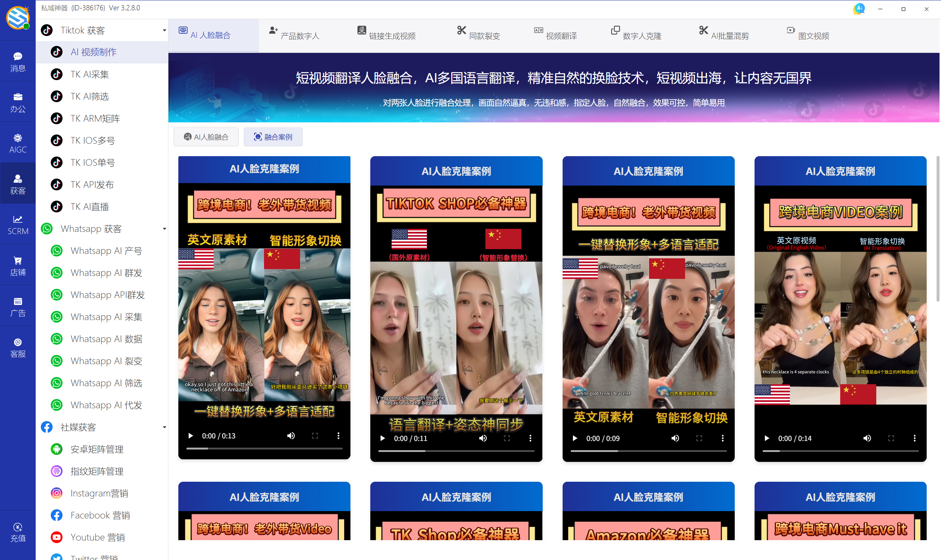Click the first video's progress bar

pos(264,448)
